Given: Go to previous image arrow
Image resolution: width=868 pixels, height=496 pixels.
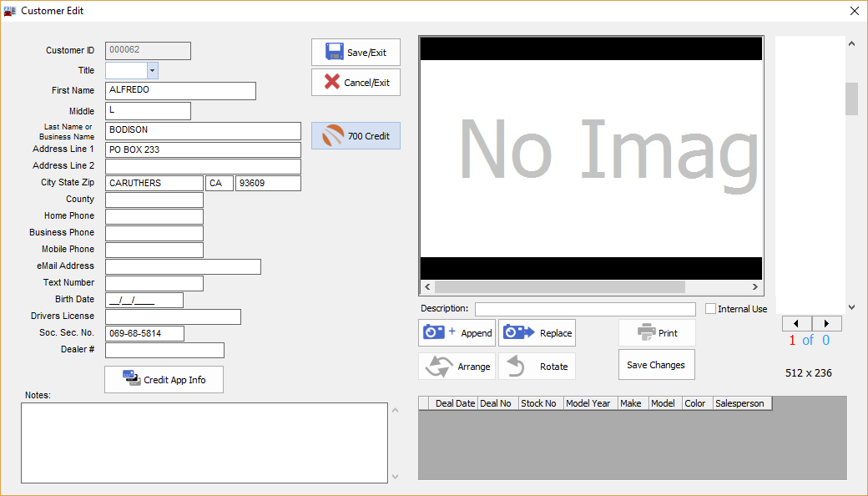Looking at the screenshot, I should 796,324.
